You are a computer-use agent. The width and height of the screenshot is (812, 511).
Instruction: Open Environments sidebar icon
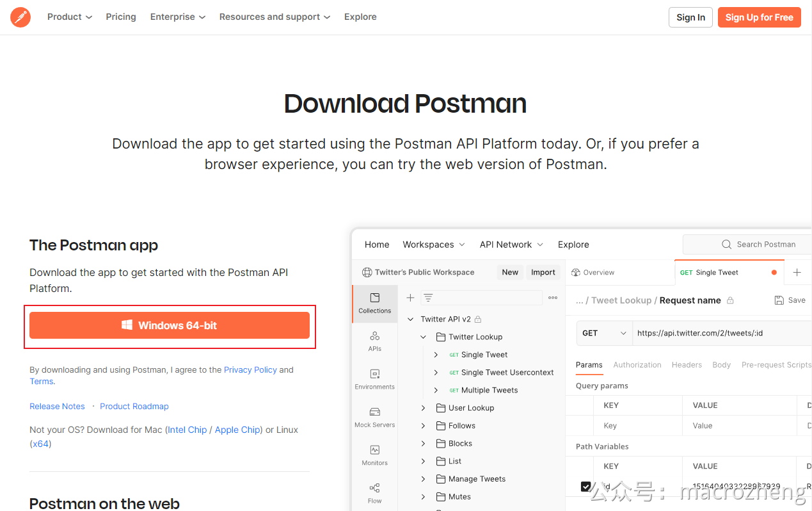coord(375,379)
